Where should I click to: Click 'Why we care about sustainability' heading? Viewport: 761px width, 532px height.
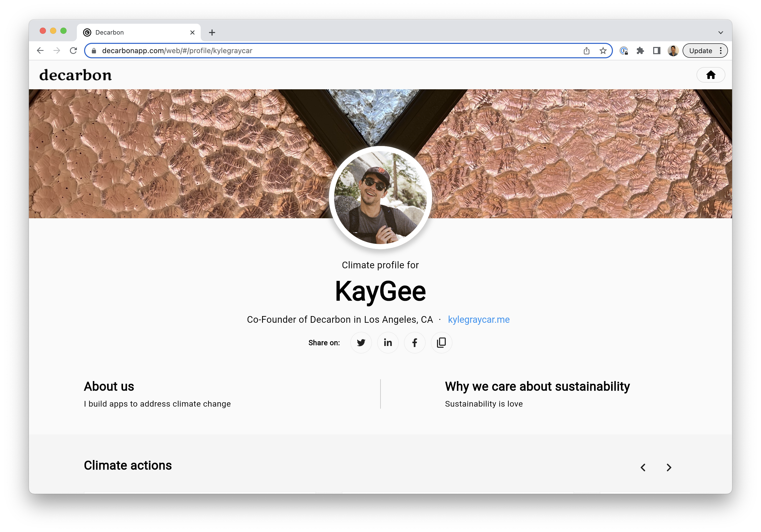(537, 386)
